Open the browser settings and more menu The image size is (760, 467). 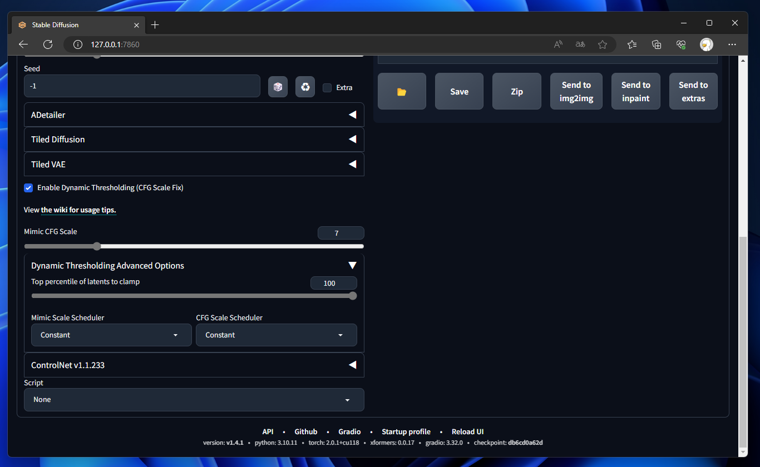click(x=732, y=45)
